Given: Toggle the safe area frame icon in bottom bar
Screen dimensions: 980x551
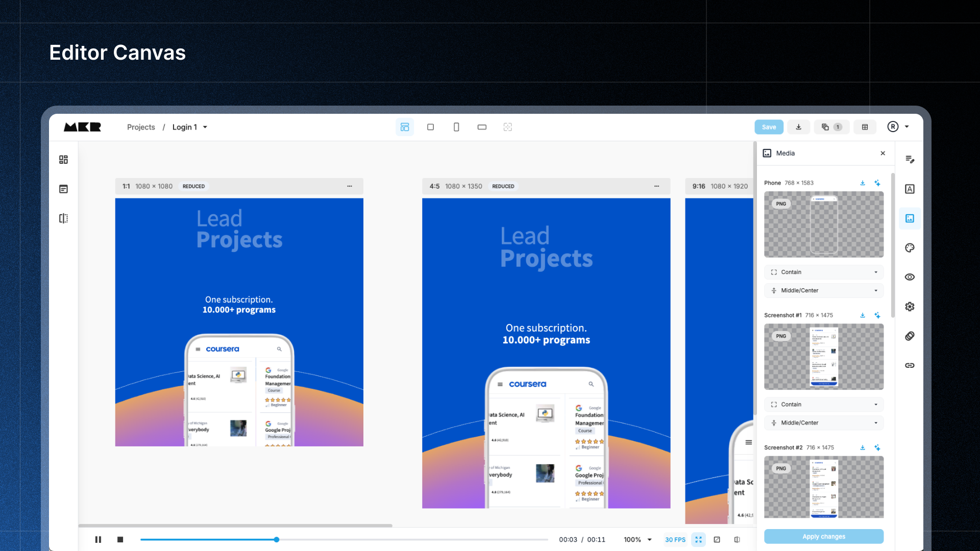Looking at the screenshot, I should coord(717,539).
